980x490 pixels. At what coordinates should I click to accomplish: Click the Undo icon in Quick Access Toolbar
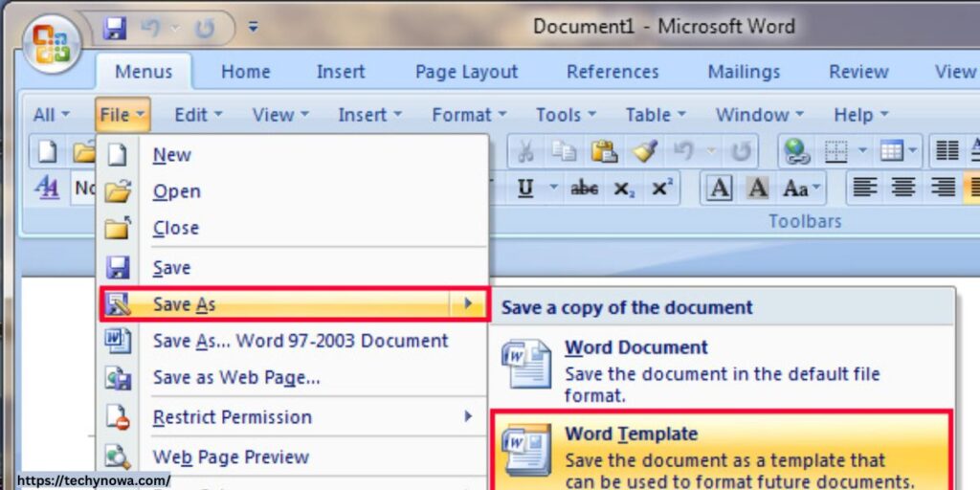[149, 28]
